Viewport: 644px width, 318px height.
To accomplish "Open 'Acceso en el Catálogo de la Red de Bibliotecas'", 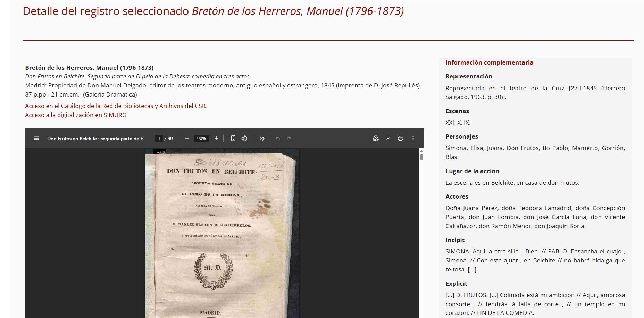I will (116, 106).
